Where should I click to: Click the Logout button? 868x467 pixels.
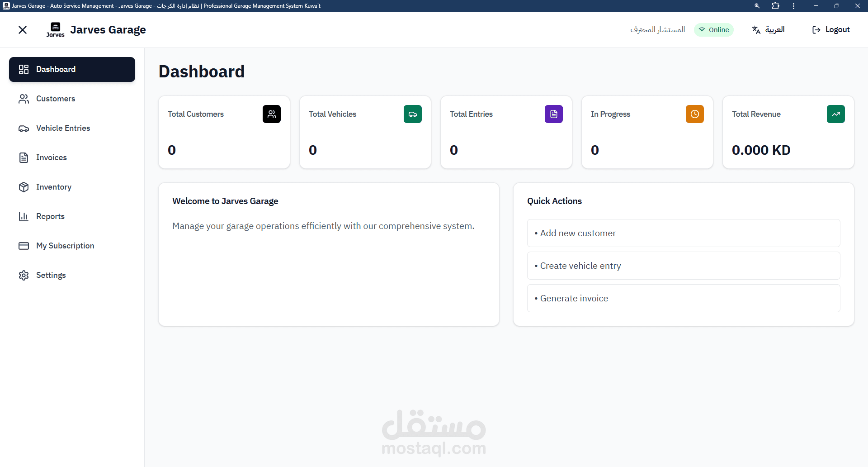(x=831, y=30)
